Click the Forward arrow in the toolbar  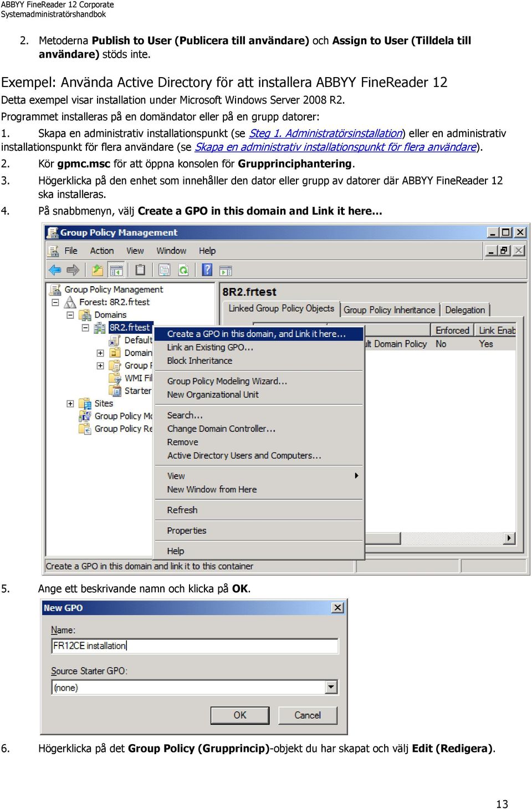(73, 270)
